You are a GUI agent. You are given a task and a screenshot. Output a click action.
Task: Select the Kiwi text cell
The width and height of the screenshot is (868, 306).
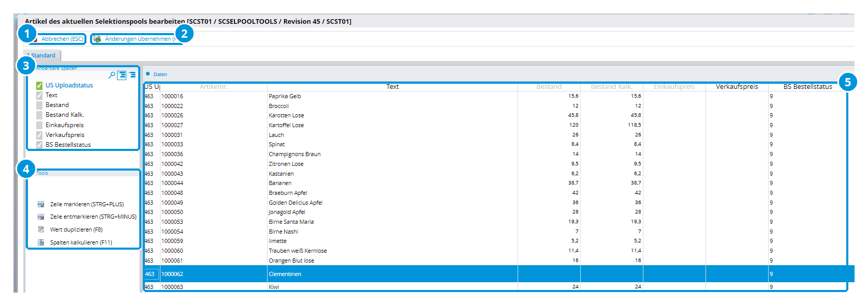click(x=274, y=287)
